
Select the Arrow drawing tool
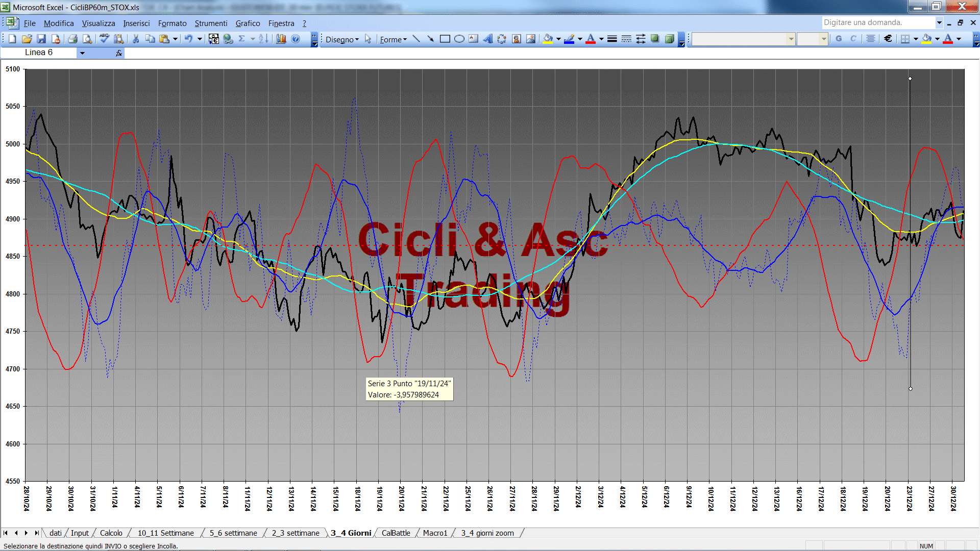431,39
